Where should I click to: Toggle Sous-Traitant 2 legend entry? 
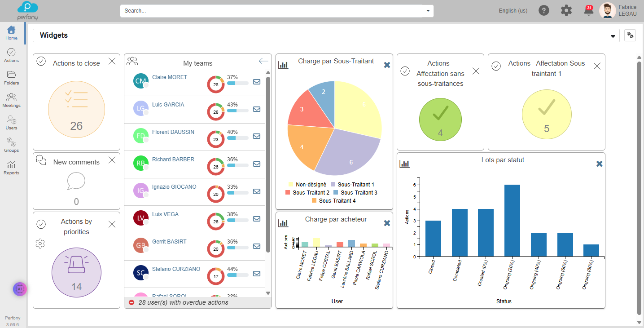(307, 192)
